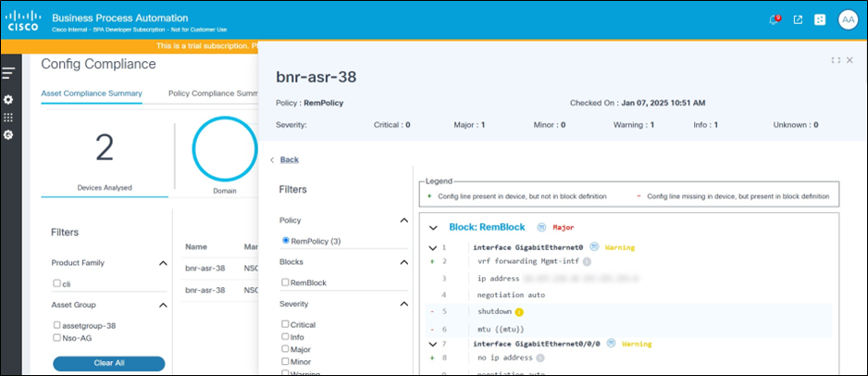Check the Nso-AG asset group checkbox
Image resolution: width=868 pixels, height=376 pixels.
tap(57, 337)
